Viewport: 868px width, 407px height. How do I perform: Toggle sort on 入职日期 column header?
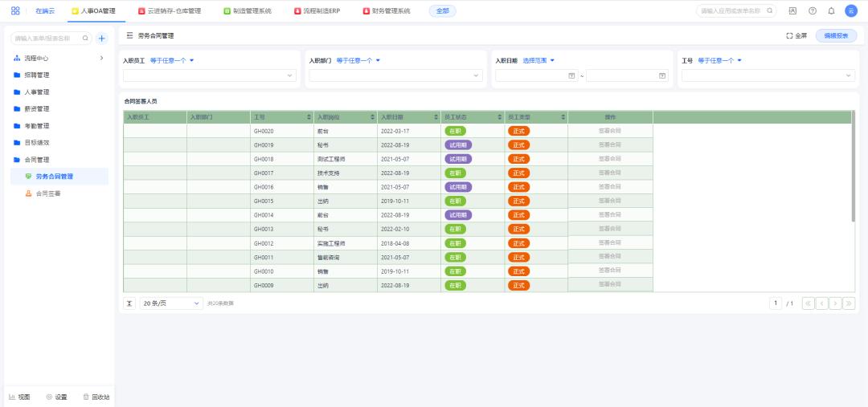point(436,117)
